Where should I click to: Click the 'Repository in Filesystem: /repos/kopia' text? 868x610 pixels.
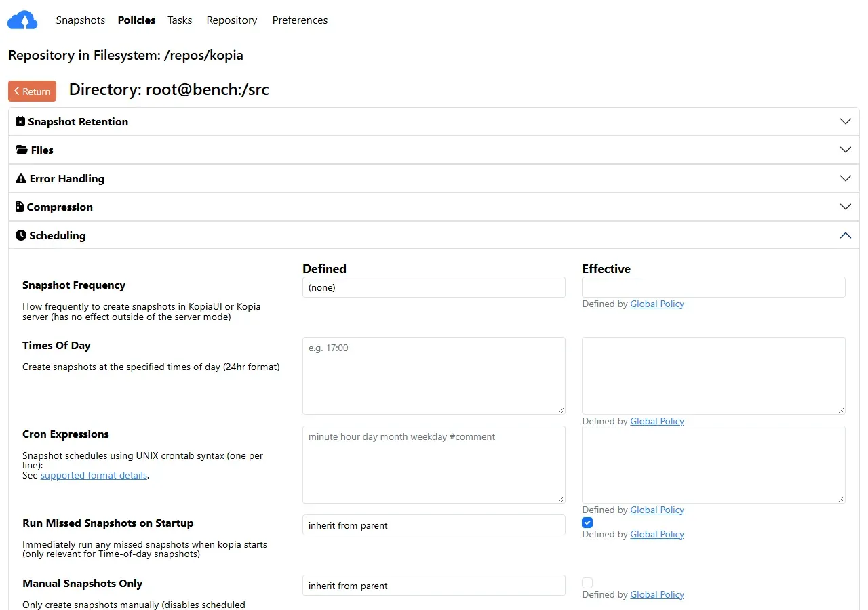pos(125,55)
